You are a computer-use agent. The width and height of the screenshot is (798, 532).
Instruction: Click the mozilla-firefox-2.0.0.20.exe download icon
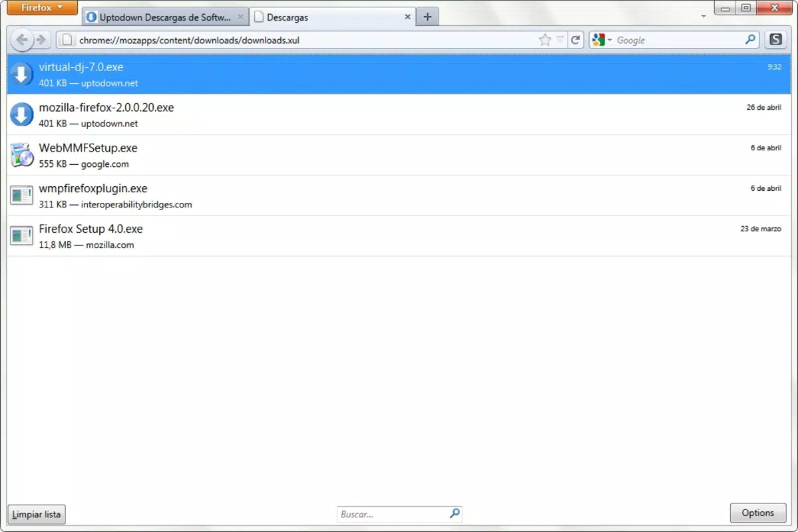(x=21, y=114)
